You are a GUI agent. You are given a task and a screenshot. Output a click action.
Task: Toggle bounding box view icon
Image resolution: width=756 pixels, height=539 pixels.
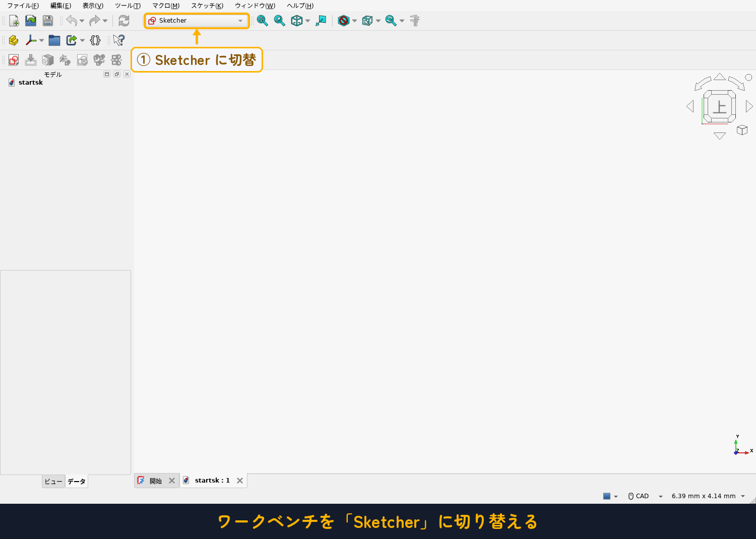367,21
